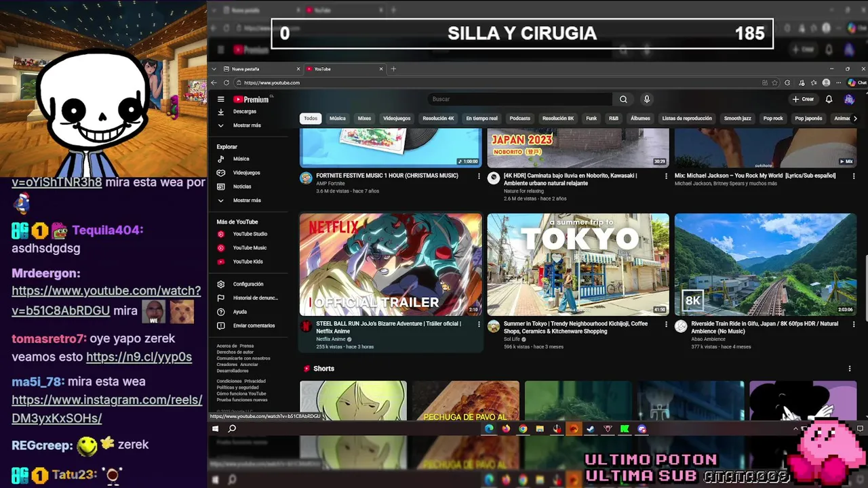
Task: Click the YouTube search field
Action: (x=519, y=99)
